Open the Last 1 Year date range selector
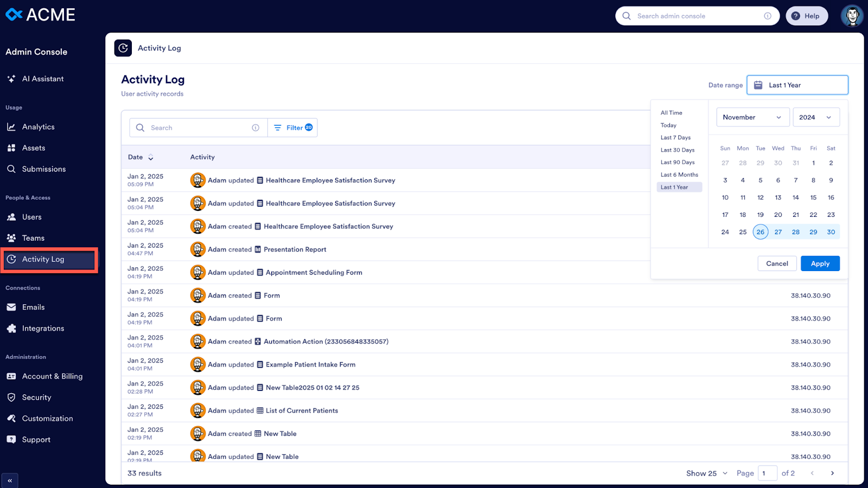This screenshot has width=868, height=488. [x=797, y=85]
